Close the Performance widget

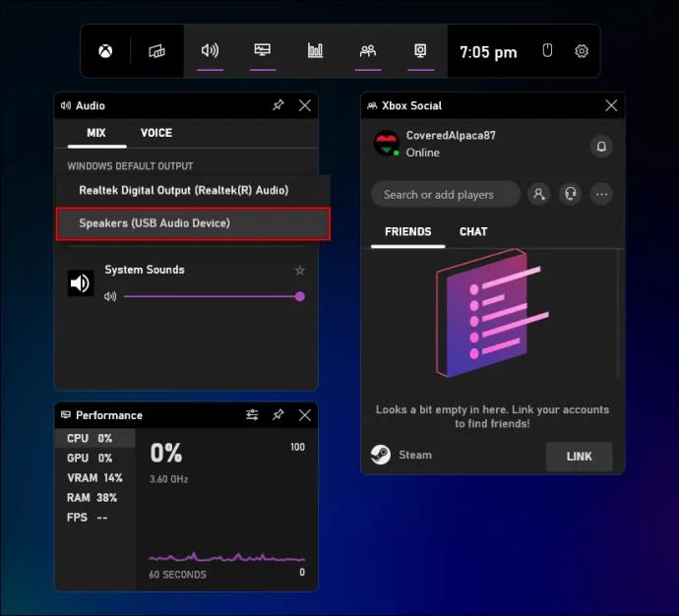(x=305, y=415)
